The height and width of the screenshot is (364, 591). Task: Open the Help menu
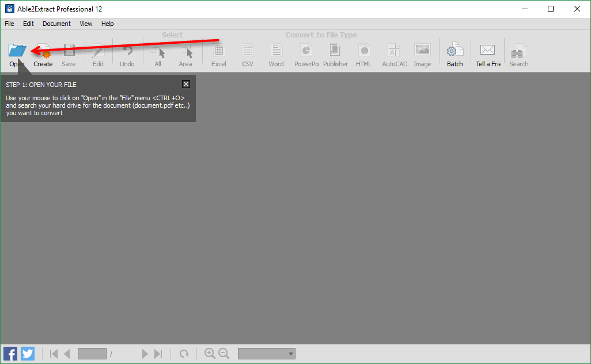pyautogui.click(x=107, y=24)
